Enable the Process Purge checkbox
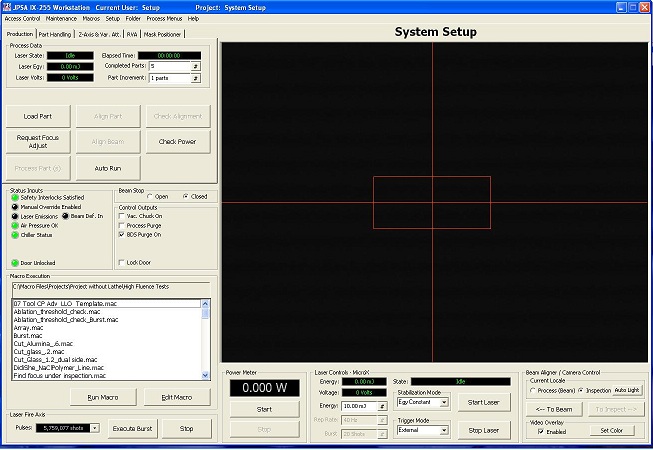The image size is (653, 450). tap(122, 226)
